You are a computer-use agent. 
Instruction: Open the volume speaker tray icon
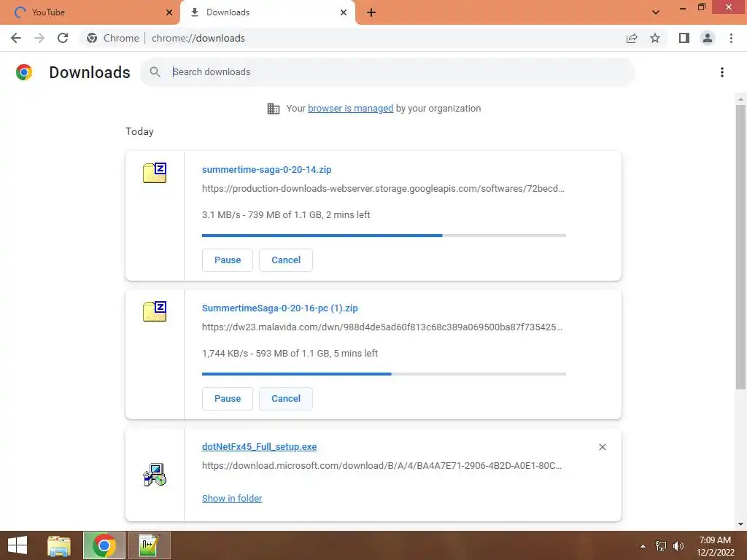[x=678, y=546]
